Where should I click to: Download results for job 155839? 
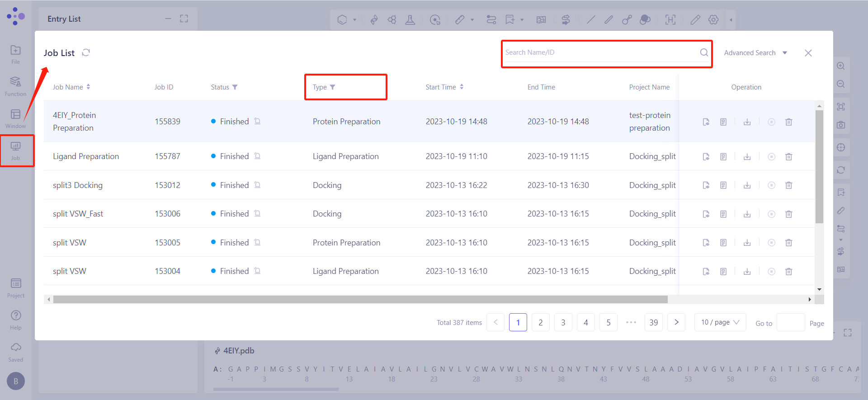pos(747,122)
